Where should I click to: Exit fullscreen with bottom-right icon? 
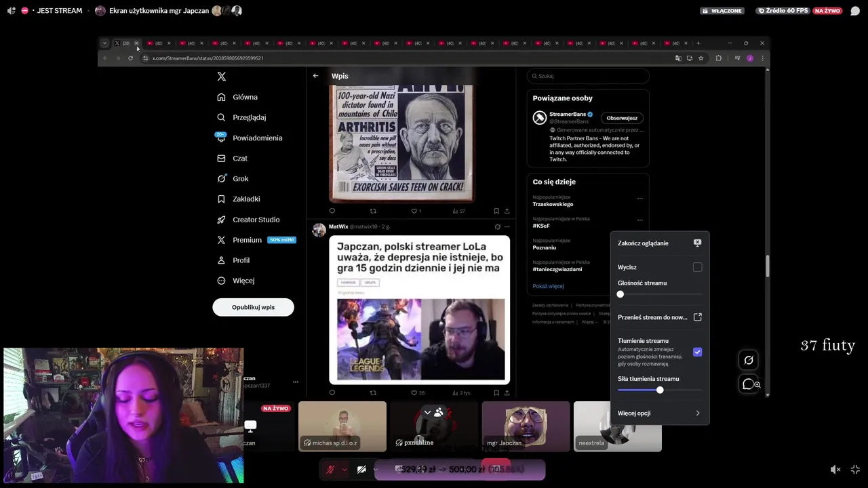(855, 469)
